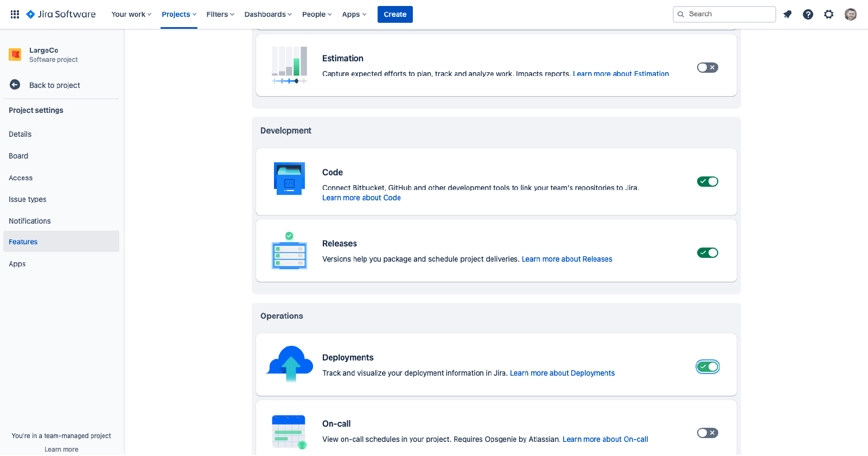Enable the On-call feature toggle
The image size is (868, 456).
[x=707, y=433]
